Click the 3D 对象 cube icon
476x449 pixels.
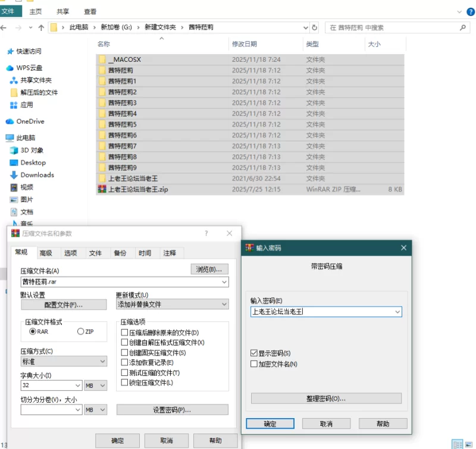14,150
